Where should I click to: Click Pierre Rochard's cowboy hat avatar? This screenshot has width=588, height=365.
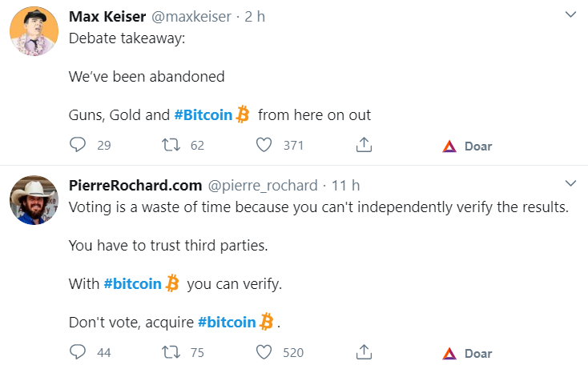34,200
